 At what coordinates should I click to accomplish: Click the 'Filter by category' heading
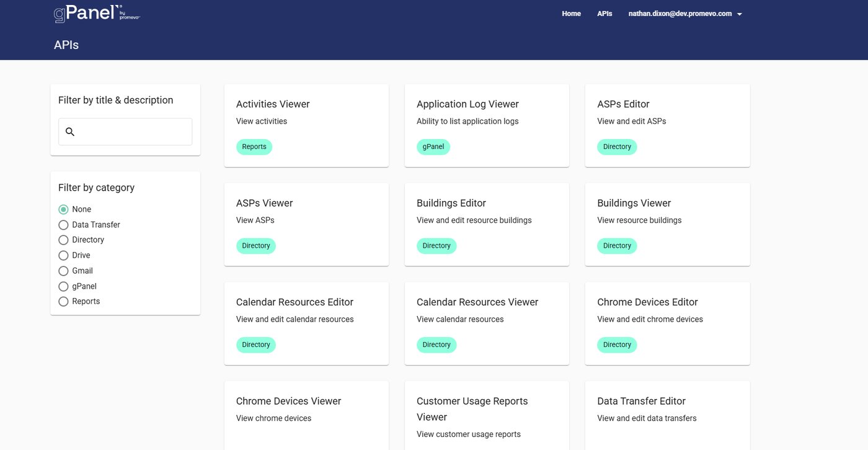click(96, 187)
